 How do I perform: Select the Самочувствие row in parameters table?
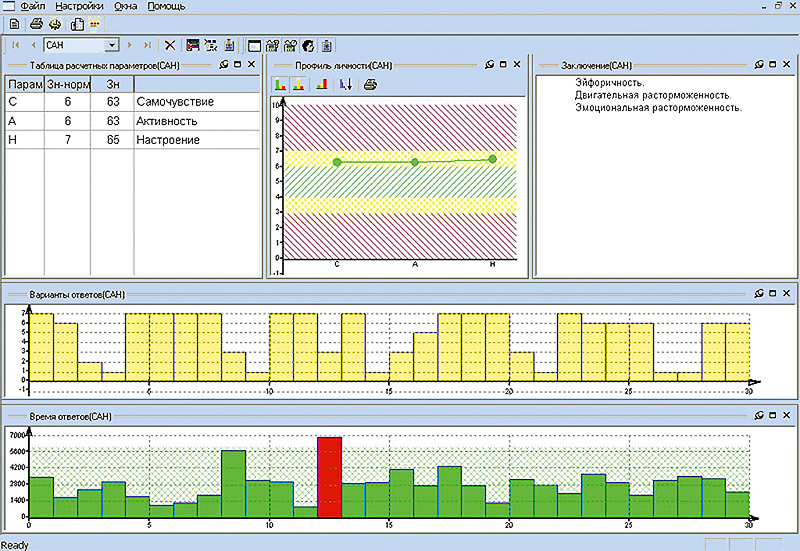tap(175, 102)
